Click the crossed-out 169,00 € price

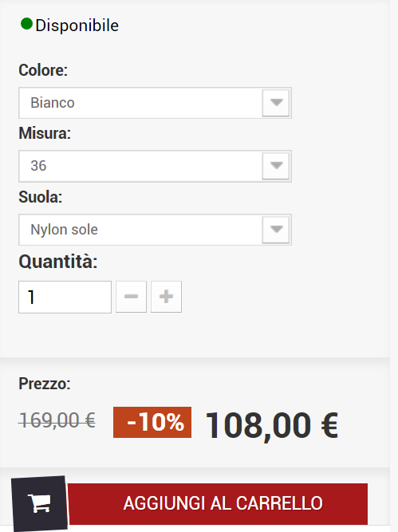tap(57, 420)
